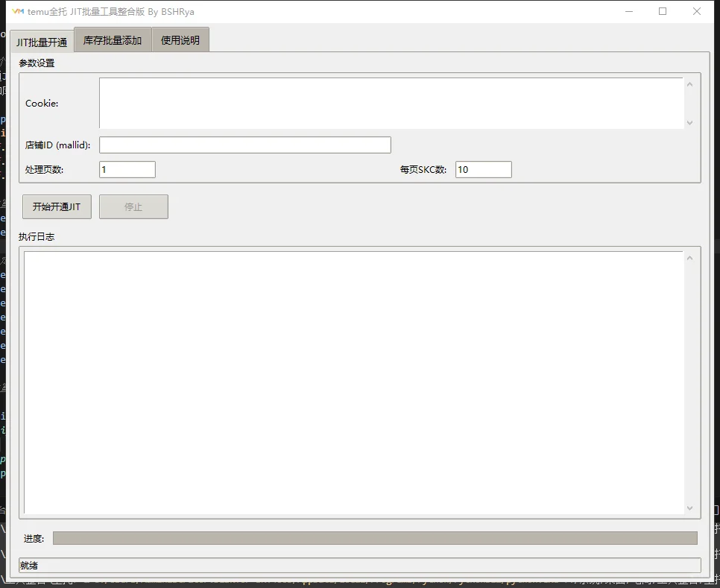Image resolution: width=720 pixels, height=588 pixels.
Task: Click the 就绪 status bar text
Action: pyautogui.click(x=29, y=566)
